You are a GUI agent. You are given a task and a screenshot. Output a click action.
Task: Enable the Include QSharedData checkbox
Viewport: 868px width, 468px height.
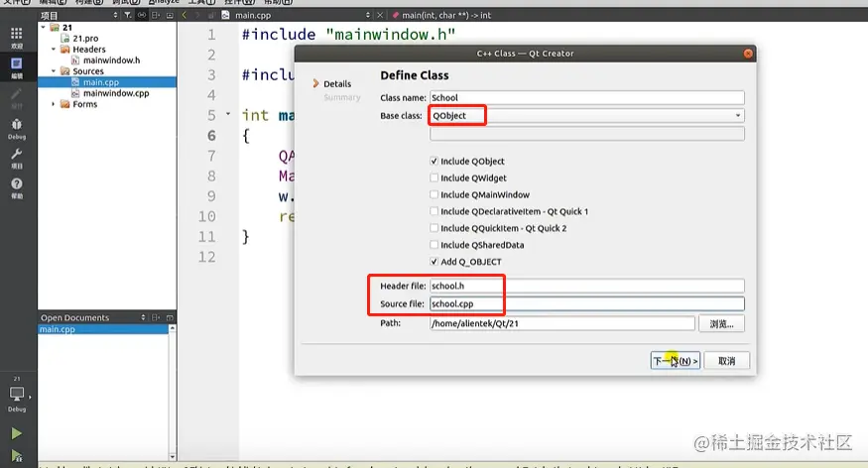434,245
